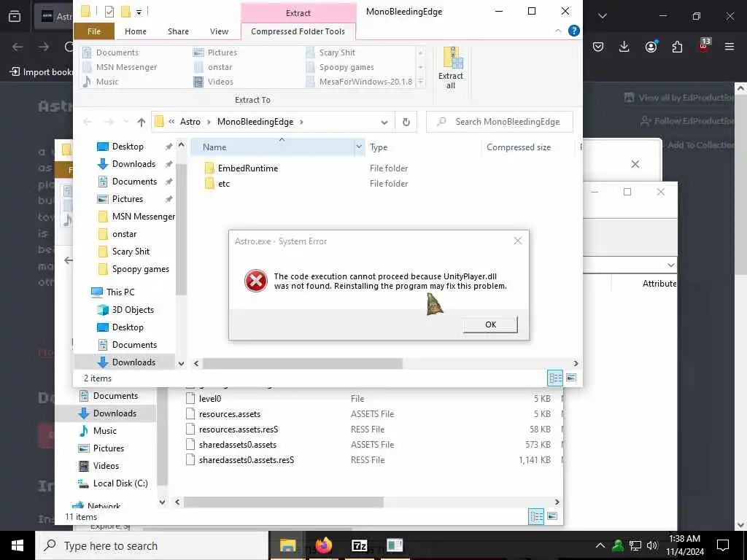Open File Explorer from taskbar
This screenshot has height=560, width=747.
[x=287, y=545]
